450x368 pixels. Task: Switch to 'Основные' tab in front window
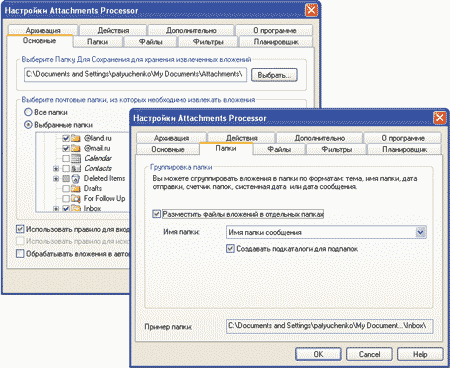point(168,149)
